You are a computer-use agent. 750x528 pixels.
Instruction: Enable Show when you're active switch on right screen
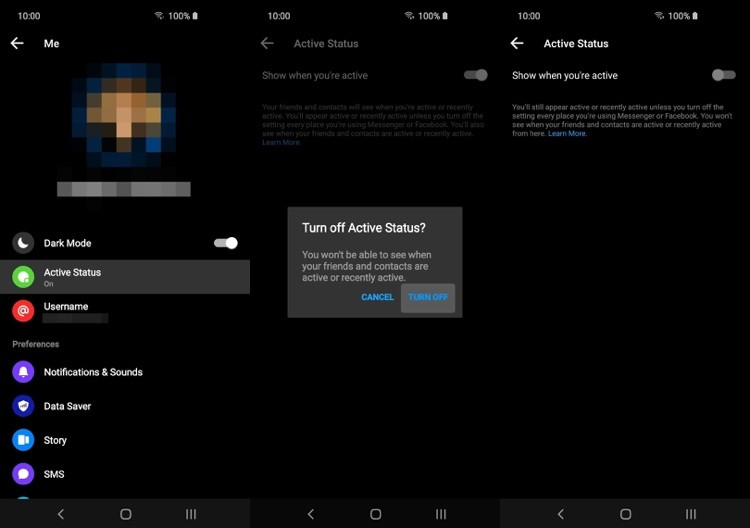click(x=724, y=75)
